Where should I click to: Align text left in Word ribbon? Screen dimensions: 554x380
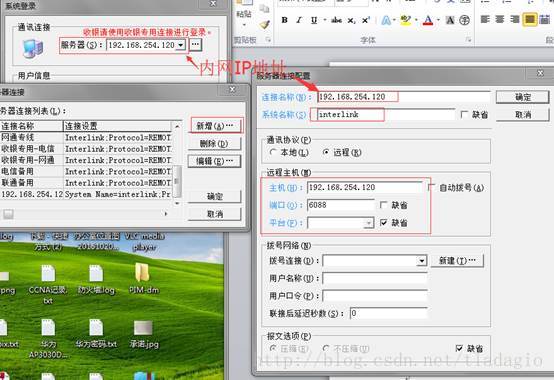pyautogui.click(x=485, y=19)
